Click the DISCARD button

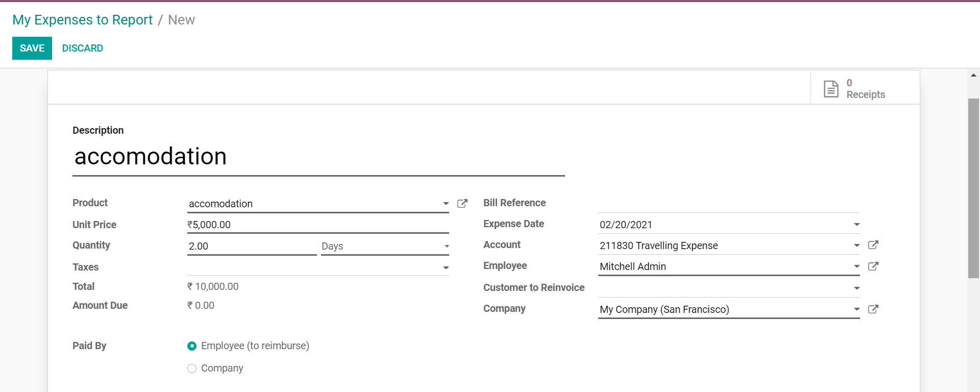pos(83,48)
